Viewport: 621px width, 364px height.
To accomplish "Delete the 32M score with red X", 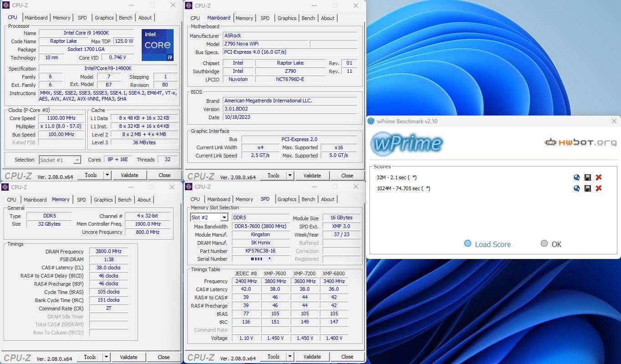I will coord(599,177).
